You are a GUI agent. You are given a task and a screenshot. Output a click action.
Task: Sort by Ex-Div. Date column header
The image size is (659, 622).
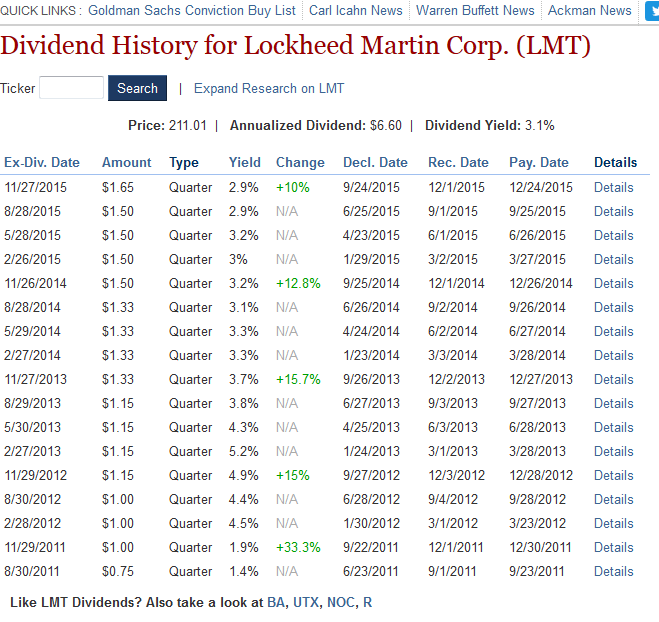coord(42,162)
